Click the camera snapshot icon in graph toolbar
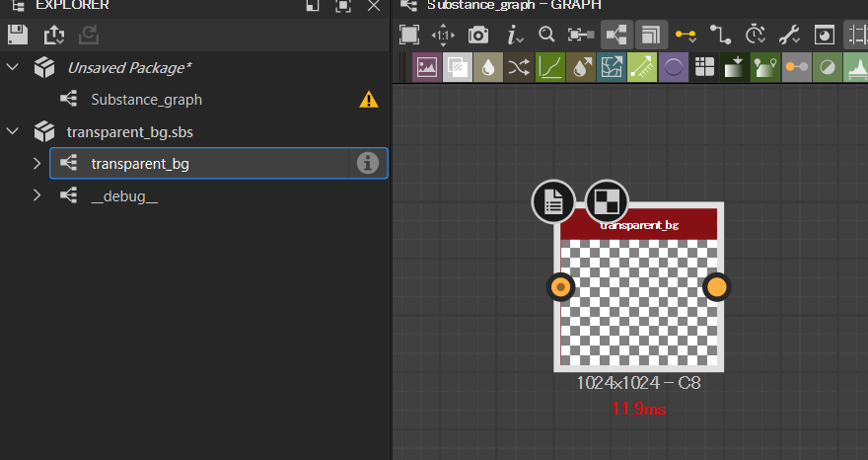868x460 pixels. pyautogui.click(x=478, y=36)
